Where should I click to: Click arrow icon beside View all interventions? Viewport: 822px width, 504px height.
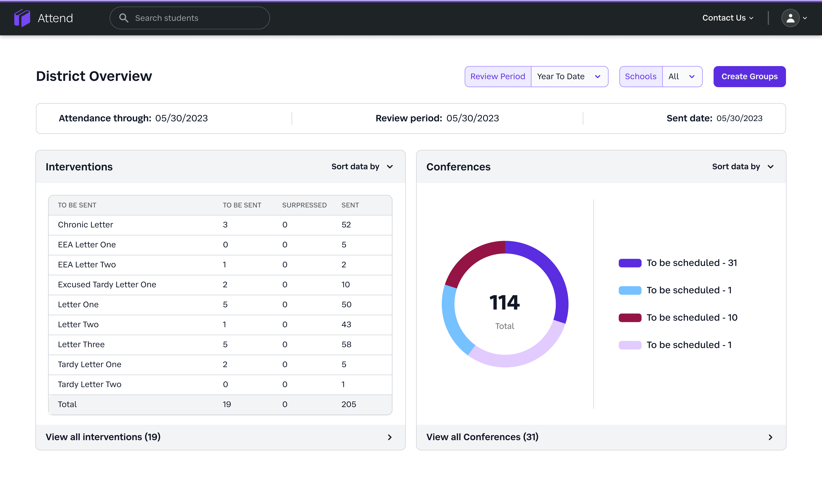click(x=390, y=437)
